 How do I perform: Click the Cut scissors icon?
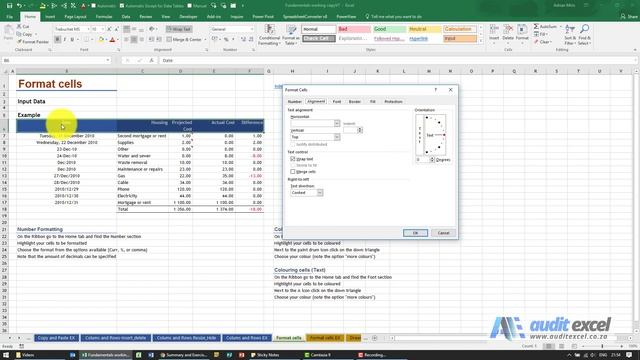click(x=19, y=27)
